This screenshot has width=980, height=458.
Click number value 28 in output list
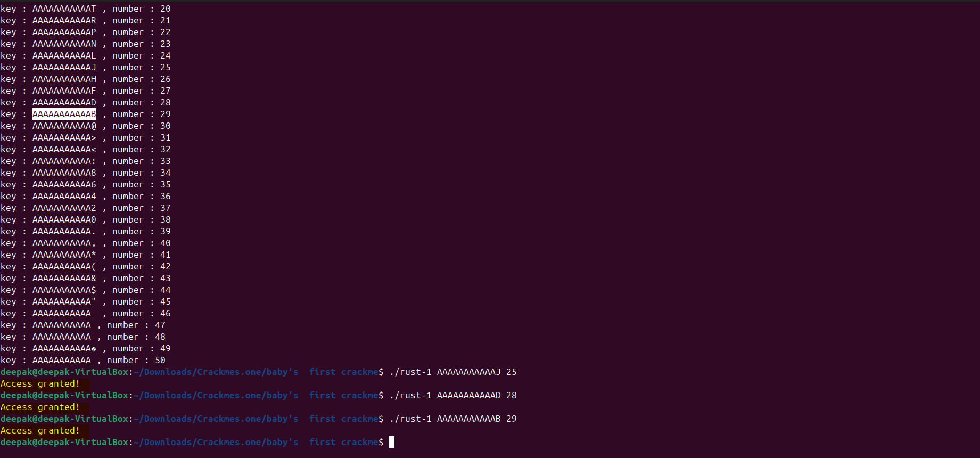[166, 102]
